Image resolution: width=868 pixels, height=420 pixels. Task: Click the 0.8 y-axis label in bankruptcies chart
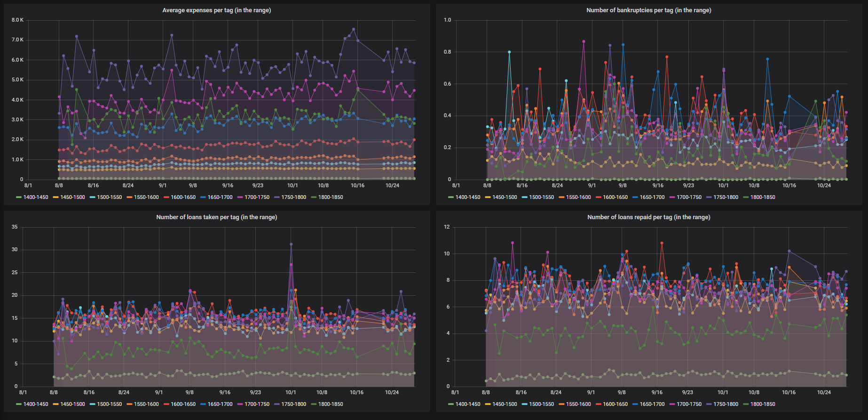point(447,52)
